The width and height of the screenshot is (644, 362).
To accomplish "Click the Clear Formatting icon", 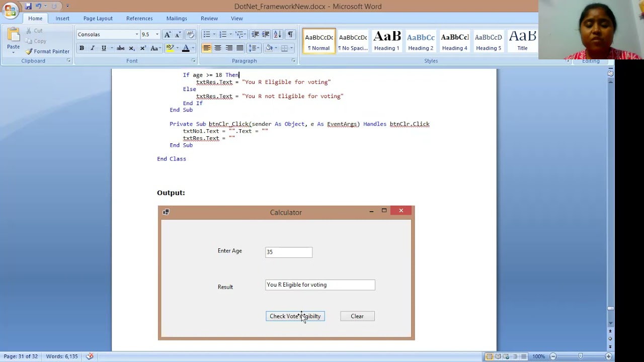I will [190, 34].
